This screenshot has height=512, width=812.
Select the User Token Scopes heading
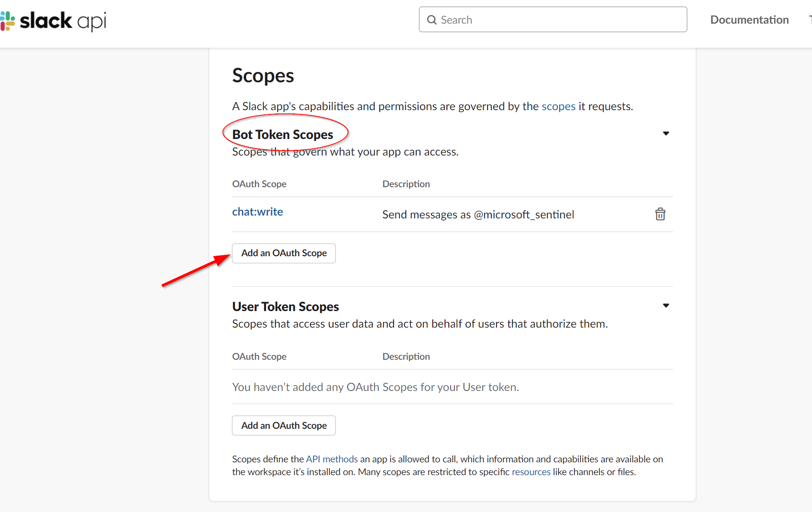point(285,307)
